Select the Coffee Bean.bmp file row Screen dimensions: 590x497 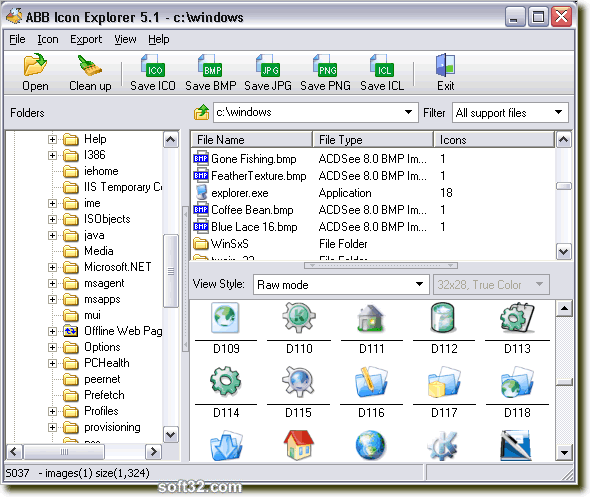373,210
